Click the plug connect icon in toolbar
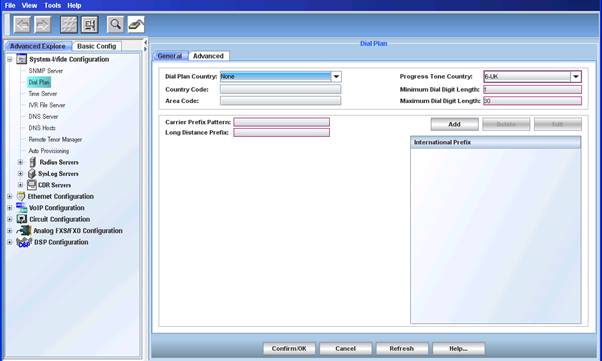602x361 pixels. [x=136, y=25]
